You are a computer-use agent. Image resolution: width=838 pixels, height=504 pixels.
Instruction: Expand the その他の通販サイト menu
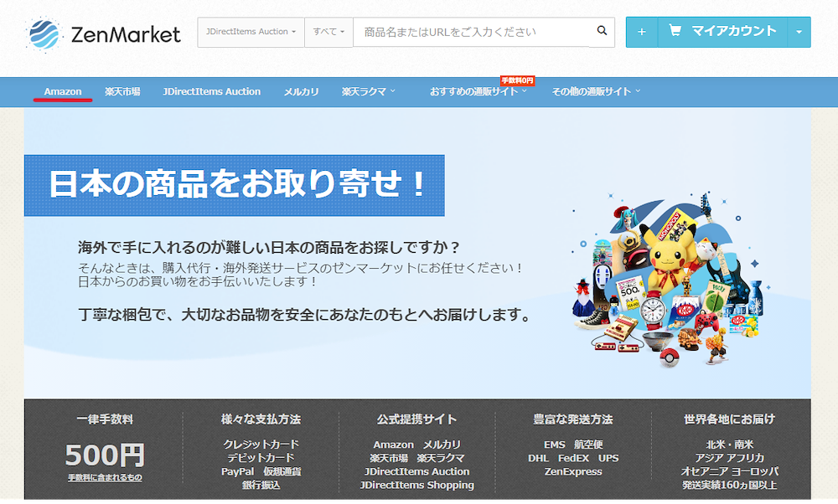596,91
